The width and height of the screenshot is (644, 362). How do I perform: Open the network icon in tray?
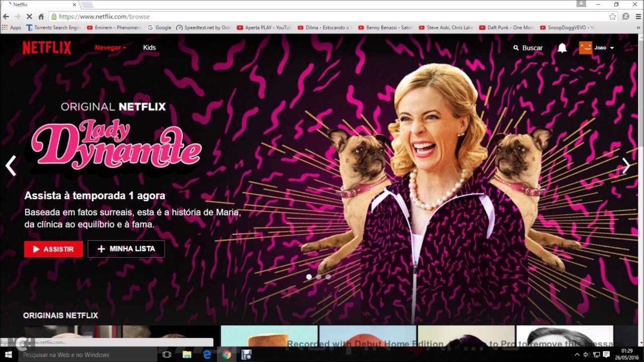coord(596,354)
